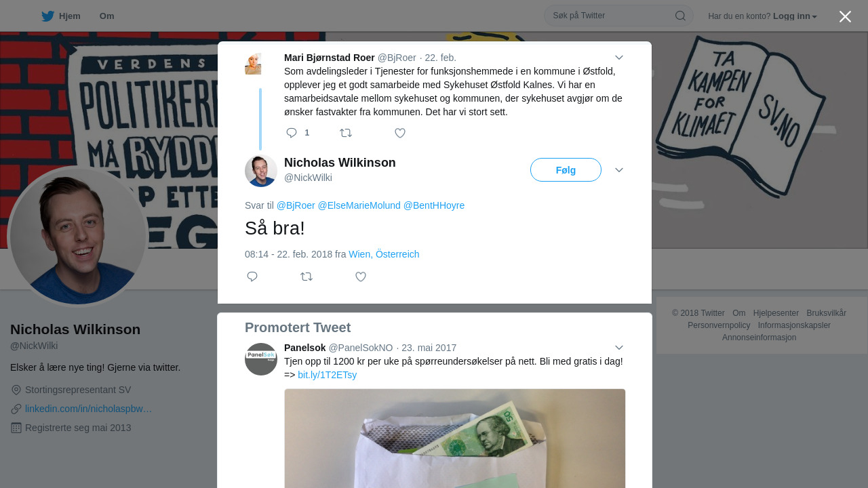Viewport: 868px width, 488px height.
Task: Expand options chevron on Mari's tweet
Action: [x=619, y=58]
